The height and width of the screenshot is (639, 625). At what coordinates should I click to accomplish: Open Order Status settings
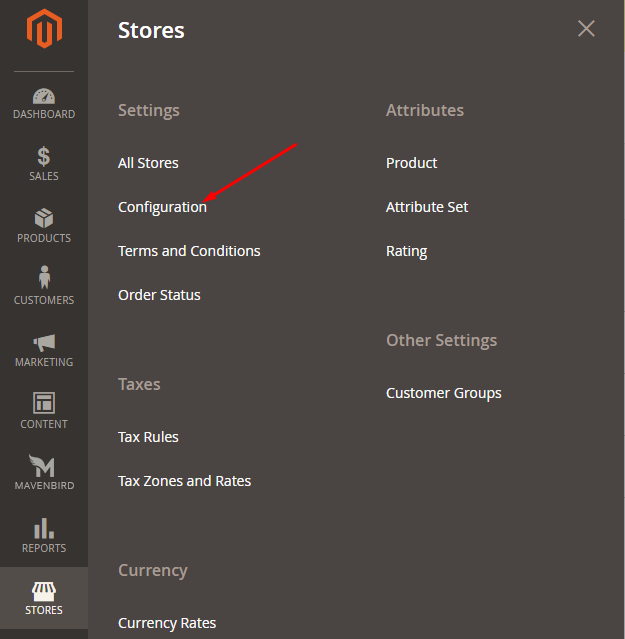pos(159,295)
